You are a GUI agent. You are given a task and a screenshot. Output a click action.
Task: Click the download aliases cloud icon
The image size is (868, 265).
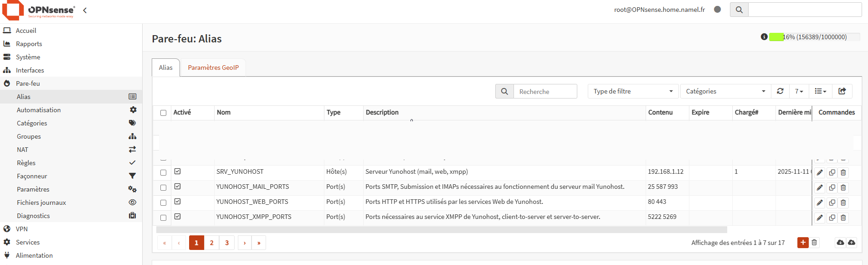click(x=840, y=243)
